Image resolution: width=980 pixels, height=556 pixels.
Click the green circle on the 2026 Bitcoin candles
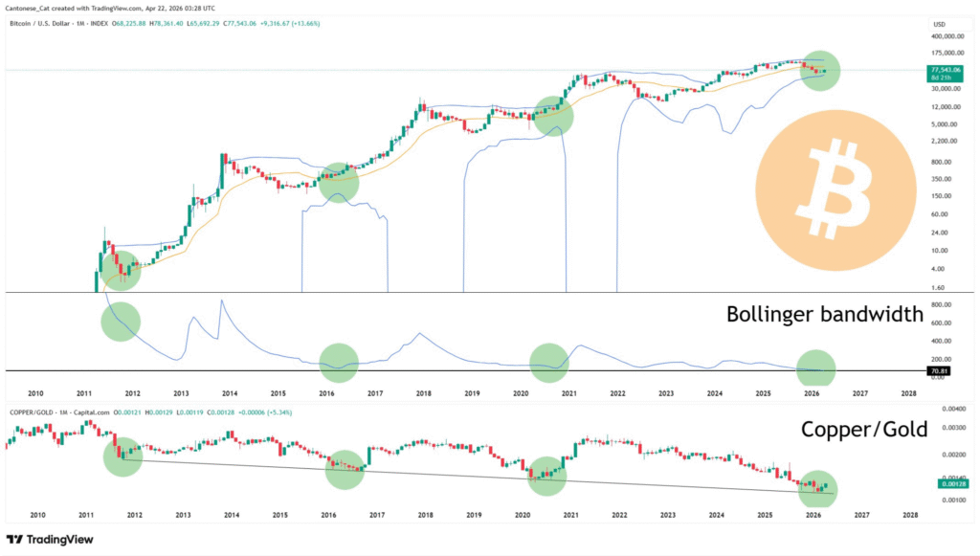click(x=820, y=71)
